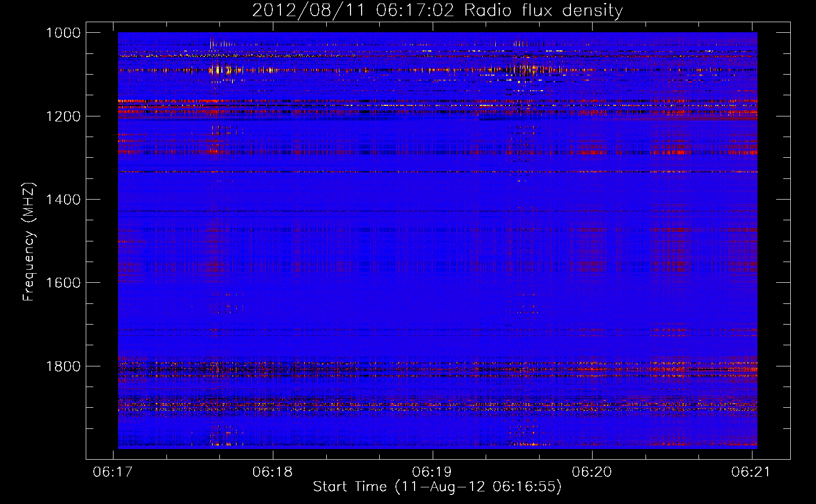Viewport: 816px width, 504px height.
Task: Select the 1000 frequency axis label
Action: click(63, 33)
